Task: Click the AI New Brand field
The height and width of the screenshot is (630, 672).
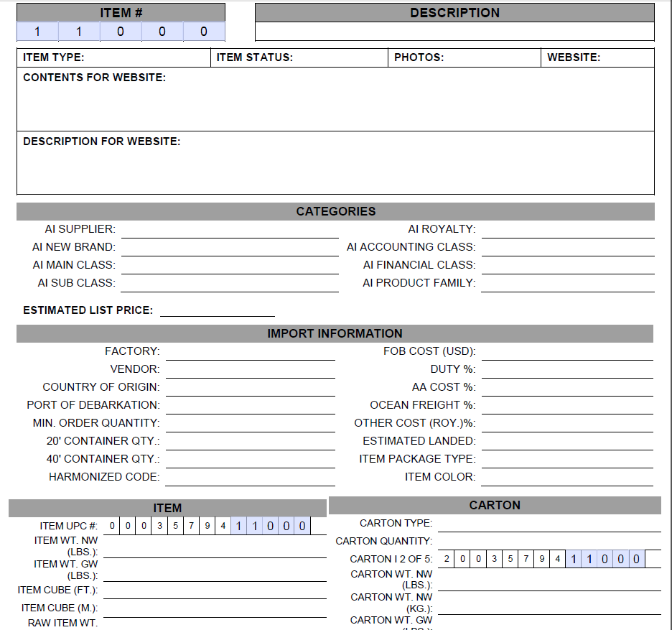Action: coord(230,247)
